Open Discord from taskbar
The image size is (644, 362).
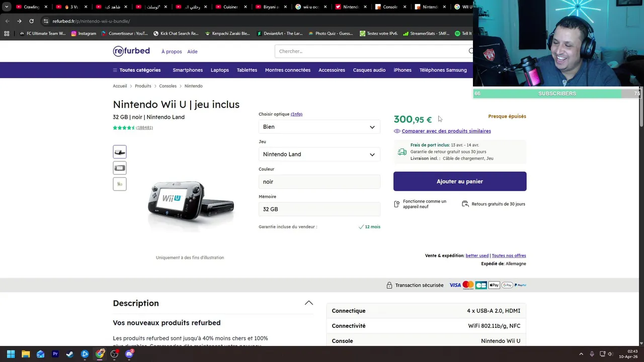click(129, 354)
